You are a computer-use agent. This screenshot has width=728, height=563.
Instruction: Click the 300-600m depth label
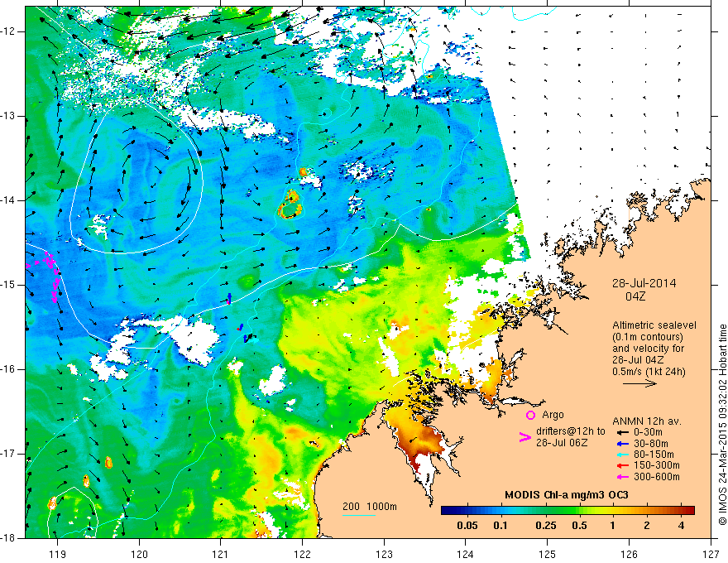(x=657, y=477)
